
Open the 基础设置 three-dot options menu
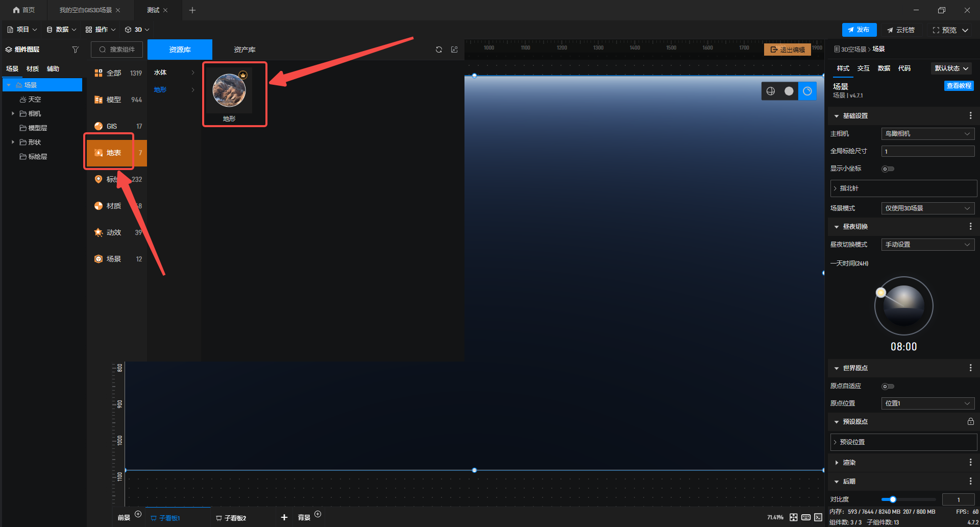click(x=970, y=116)
